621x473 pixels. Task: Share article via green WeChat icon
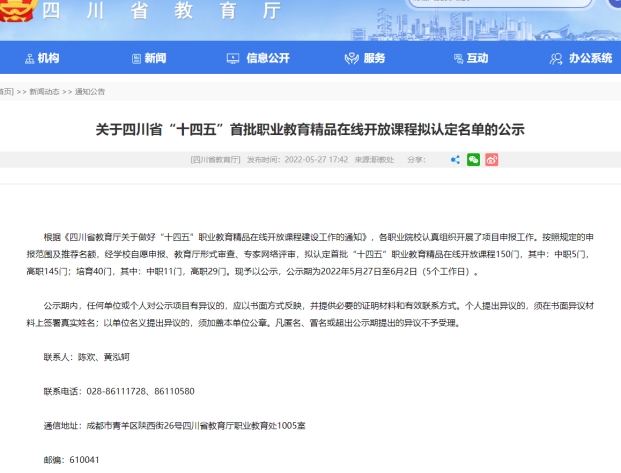[473, 159]
